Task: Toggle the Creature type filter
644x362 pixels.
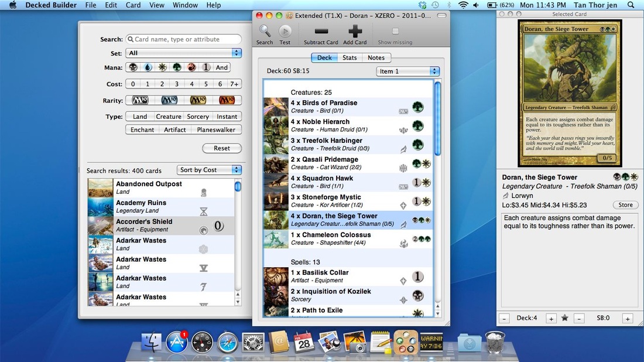Action: point(169,117)
